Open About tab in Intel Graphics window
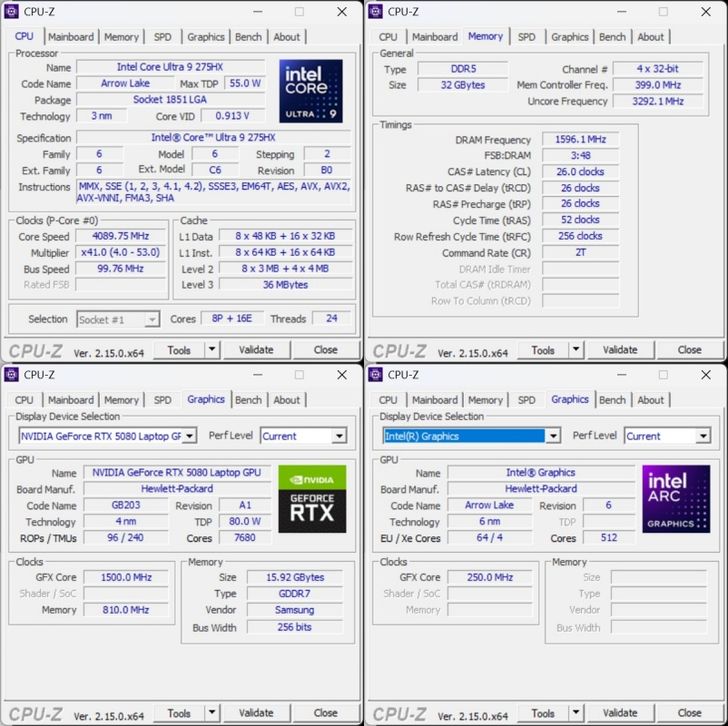This screenshot has width=728, height=726. [x=650, y=400]
